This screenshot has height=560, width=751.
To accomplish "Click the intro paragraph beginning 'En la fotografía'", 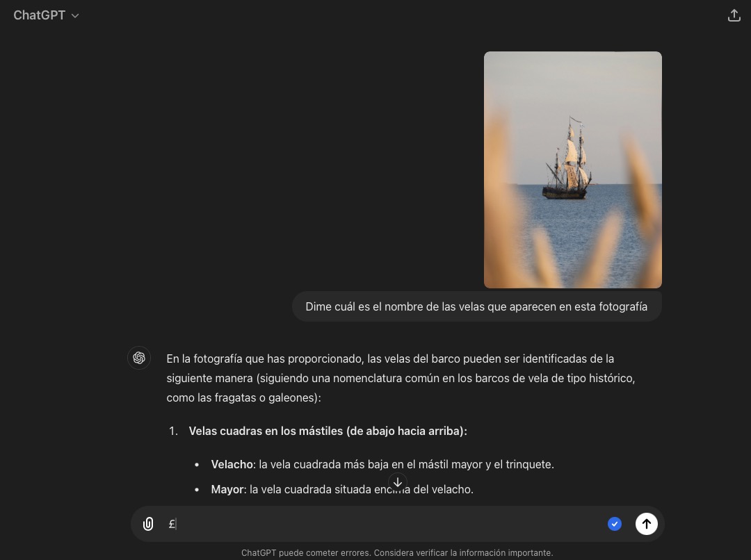I will click(401, 378).
